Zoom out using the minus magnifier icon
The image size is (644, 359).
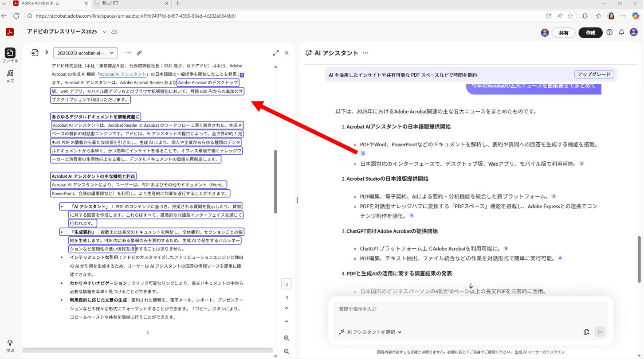click(x=287, y=351)
